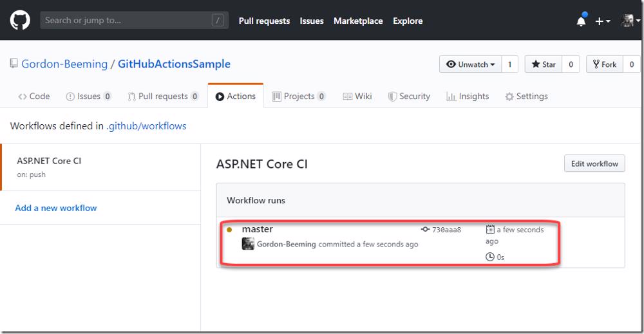The height and width of the screenshot is (334, 644).
Task: Switch to the repository Pull requests tab
Action: tap(163, 96)
